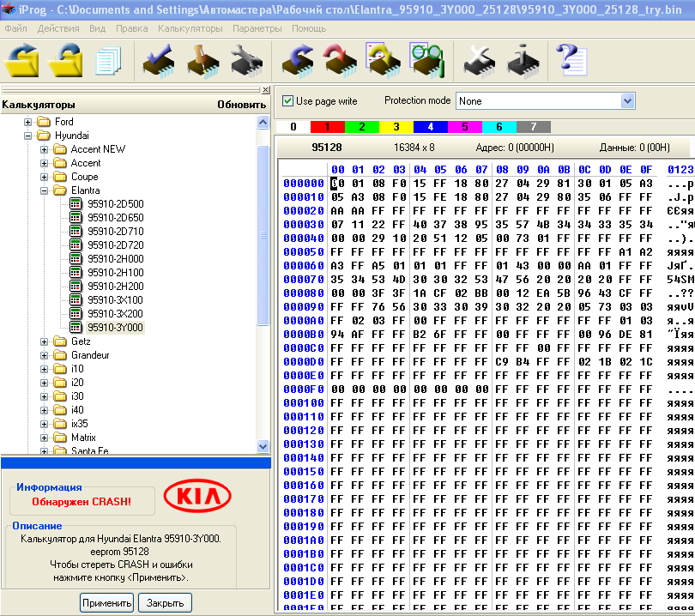The height and width of the screenshot is (616, 695).
Task: Select calculator 95910-3X200
Action: click(x=115, y=314)
